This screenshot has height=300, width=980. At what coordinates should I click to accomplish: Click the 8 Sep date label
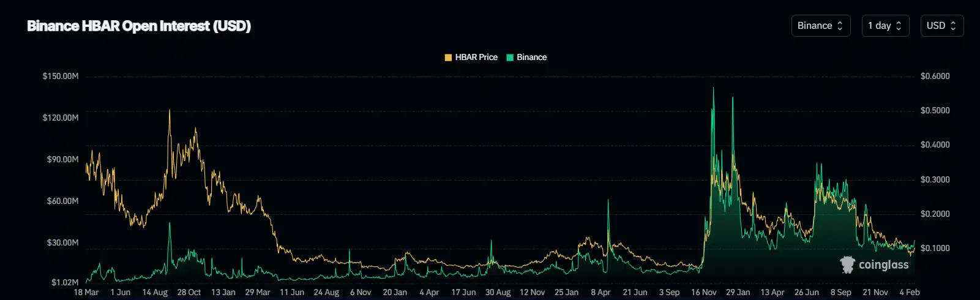coord(840,292)
